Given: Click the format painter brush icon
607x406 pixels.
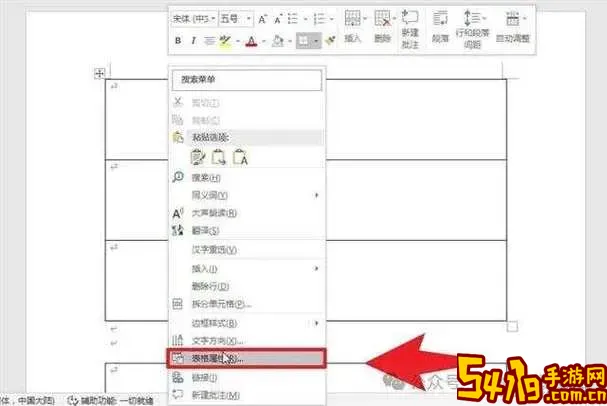Looking at the screenshot, I should pyautogui.click(x=331, y=40).
